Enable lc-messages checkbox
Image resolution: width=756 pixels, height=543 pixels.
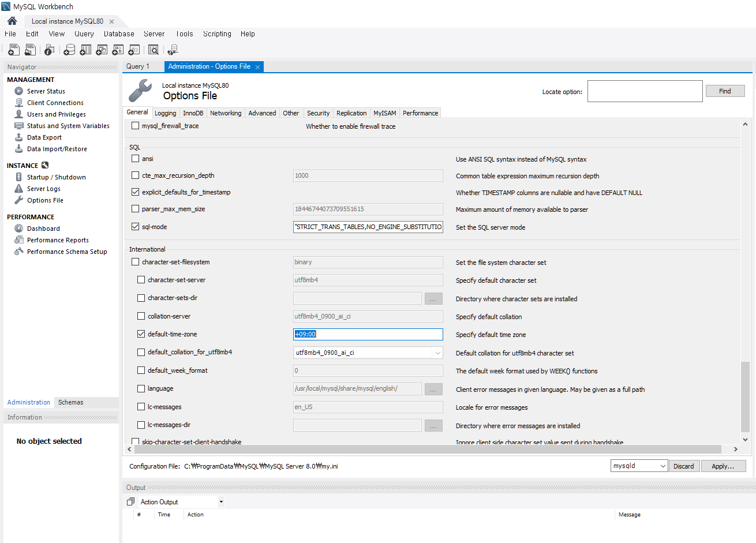(141, 406)
